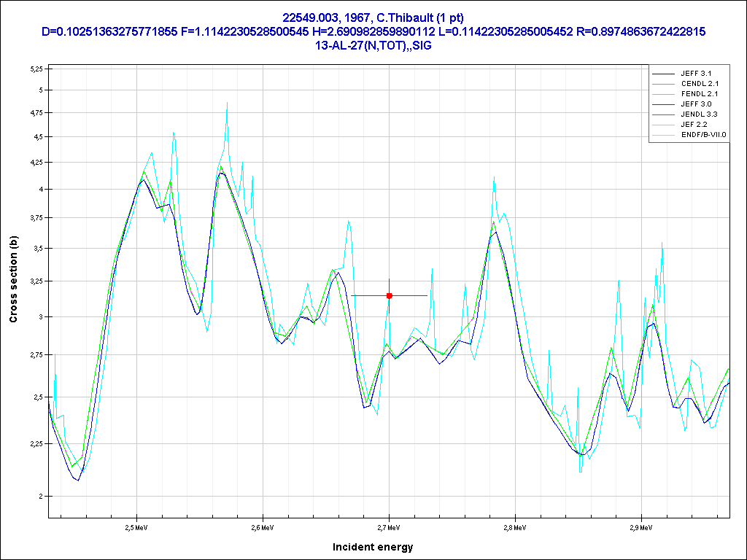Click the 'Incident energy' axis label
This screenshot has height=560, width=747.
(372, 547)
